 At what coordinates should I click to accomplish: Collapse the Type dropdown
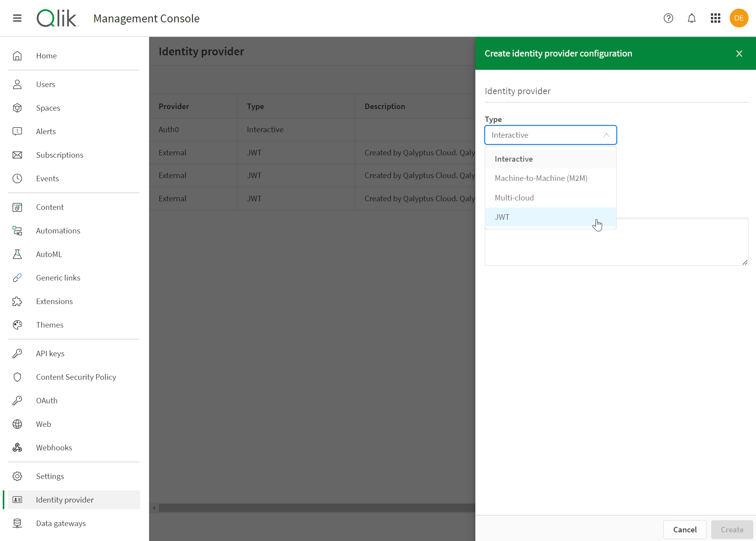[606, 135]
